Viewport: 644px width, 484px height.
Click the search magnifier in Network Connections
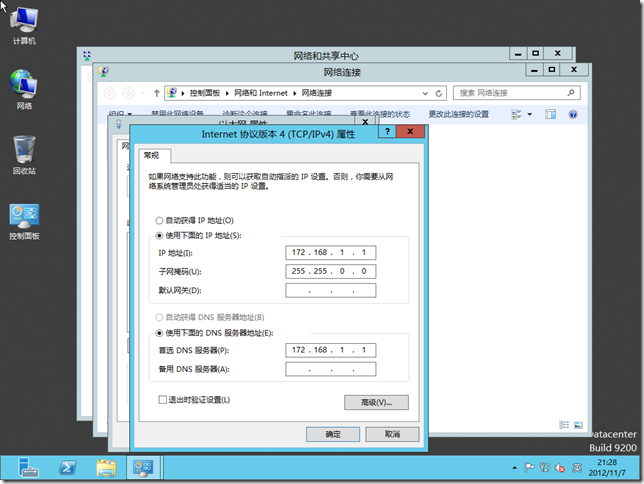[x=571, y=93]
